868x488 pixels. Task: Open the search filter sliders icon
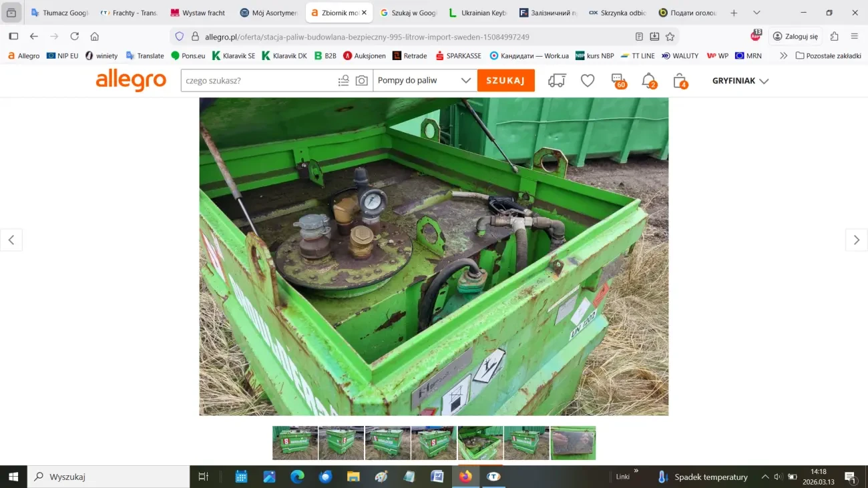(x=343, y=80)
